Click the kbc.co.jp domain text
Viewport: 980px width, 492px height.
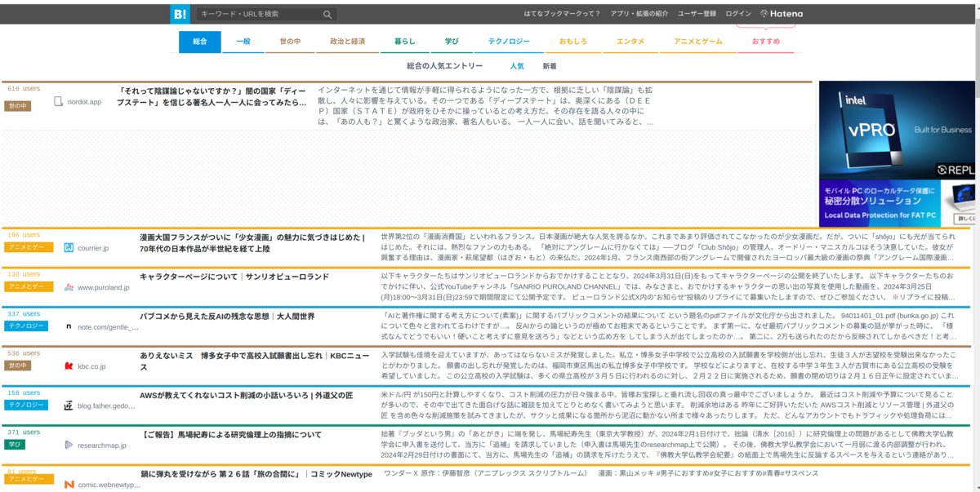(91, 366)
